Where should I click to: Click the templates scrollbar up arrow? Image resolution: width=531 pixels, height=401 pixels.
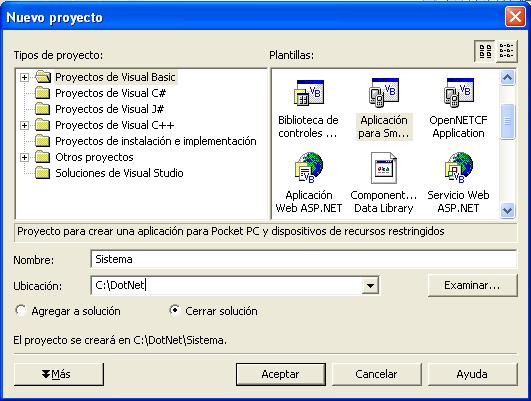[507, 78]
